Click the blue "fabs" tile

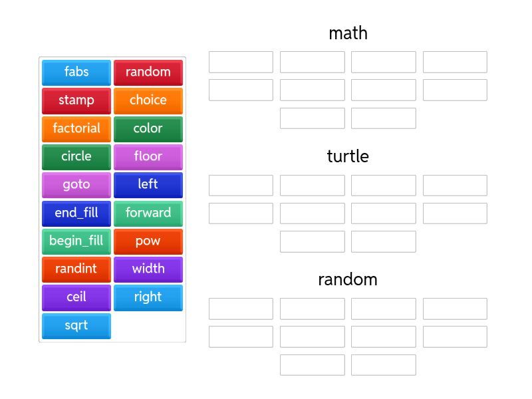(x=76, y=72)
